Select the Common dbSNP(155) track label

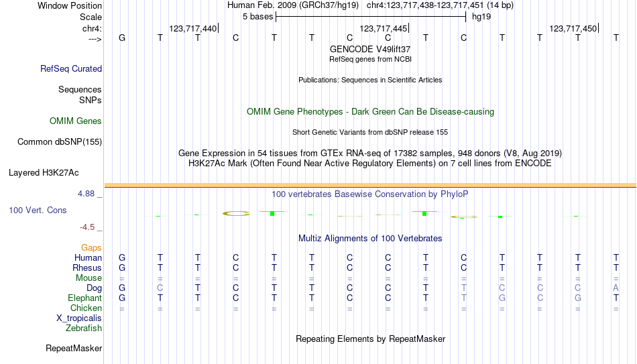click(x=60, y=142)
